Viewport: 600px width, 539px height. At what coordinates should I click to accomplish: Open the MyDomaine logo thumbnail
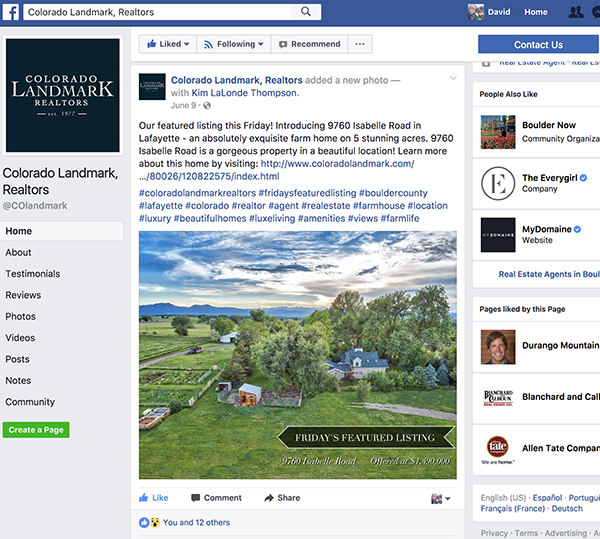(498, 234)
